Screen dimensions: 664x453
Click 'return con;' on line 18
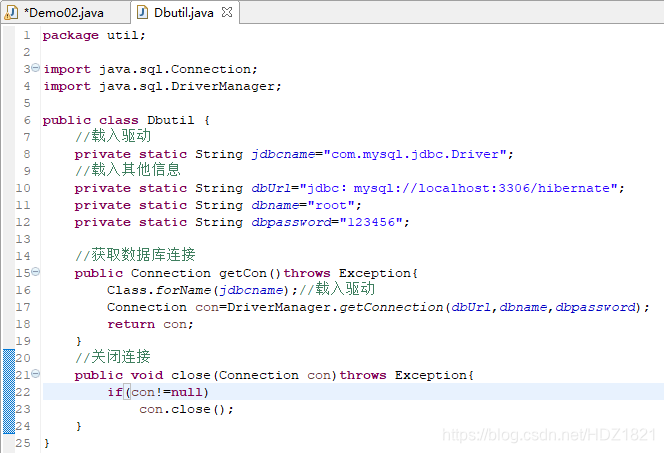pos(150,324)
